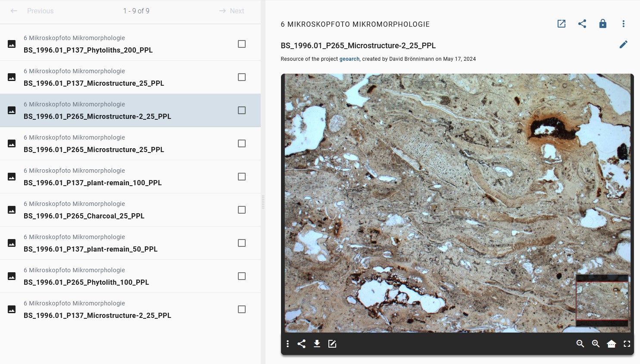Open resource in new tab icon
Image resolution: width=640 pixels, height=364 pixels.
coord(561,24)
